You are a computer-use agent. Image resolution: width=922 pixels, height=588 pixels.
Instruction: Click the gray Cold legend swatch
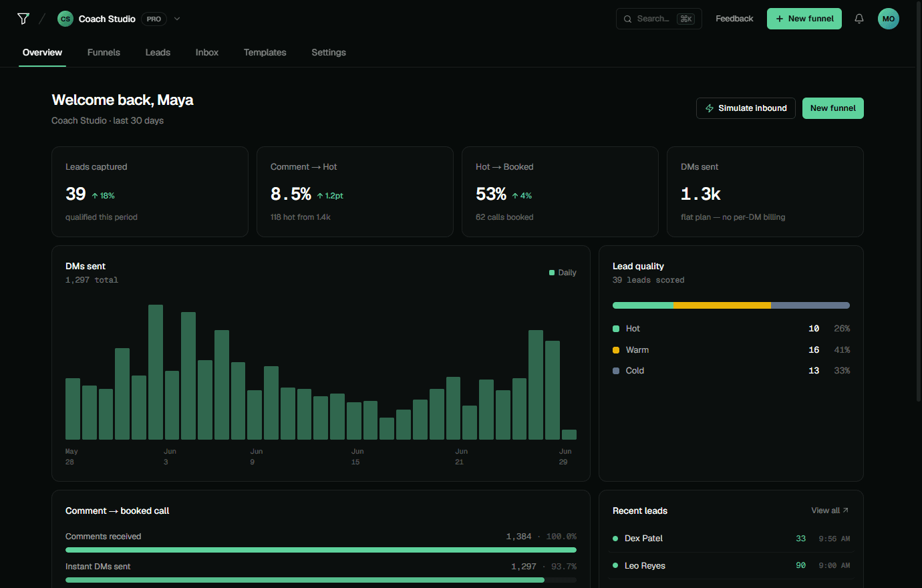[616, 371]
